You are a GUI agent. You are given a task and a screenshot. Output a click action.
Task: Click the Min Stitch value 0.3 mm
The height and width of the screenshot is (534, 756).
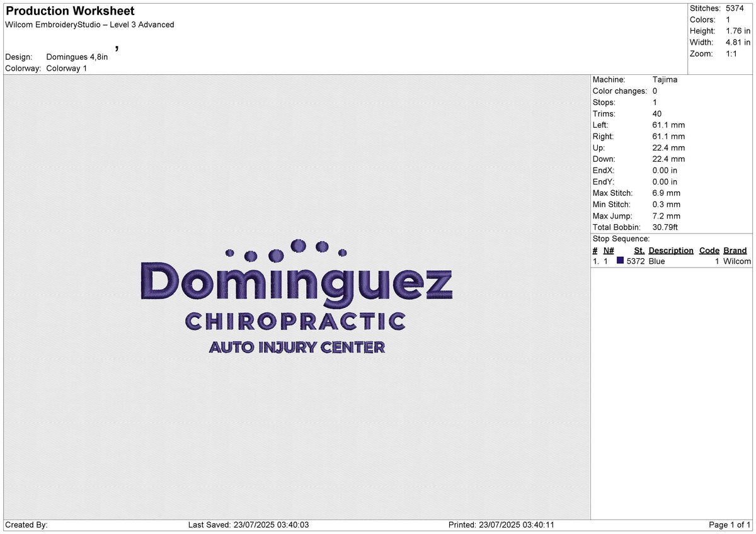(667, 205)
